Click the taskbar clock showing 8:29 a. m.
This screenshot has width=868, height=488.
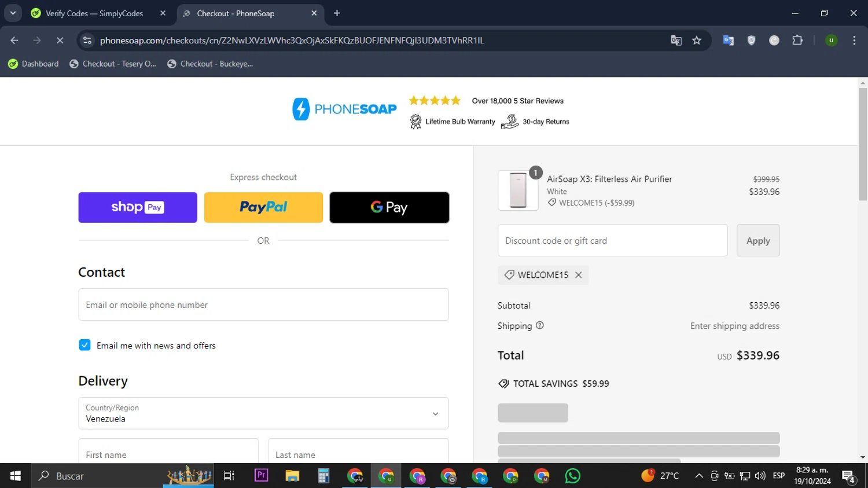point(812,476)
